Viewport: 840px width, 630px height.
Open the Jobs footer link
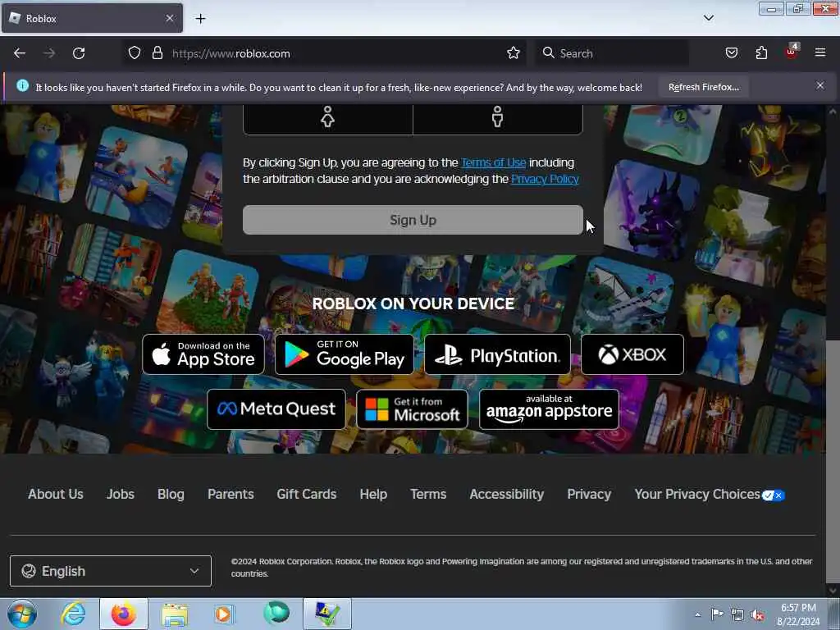click(x=121, y=494)
